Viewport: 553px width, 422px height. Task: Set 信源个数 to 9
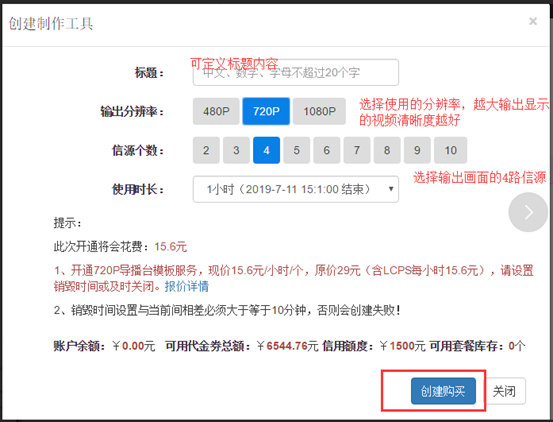[417, 151]
